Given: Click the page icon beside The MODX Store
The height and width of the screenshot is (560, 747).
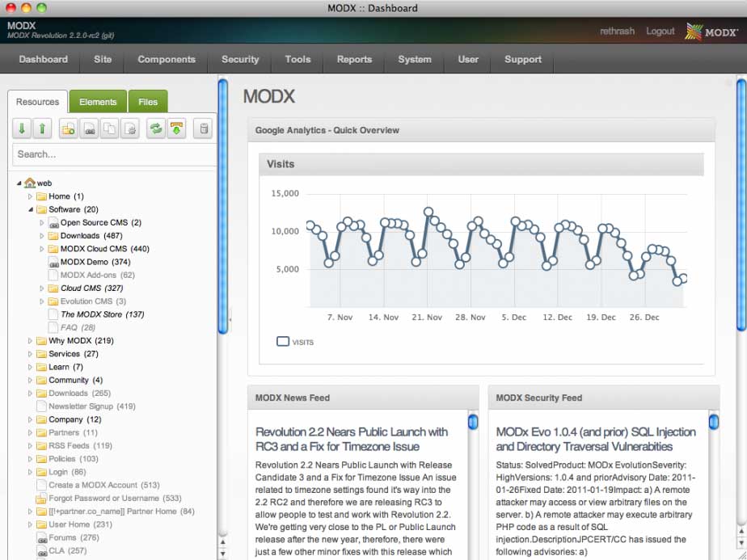Looking at the screenshot, I should tap(54, 314).
